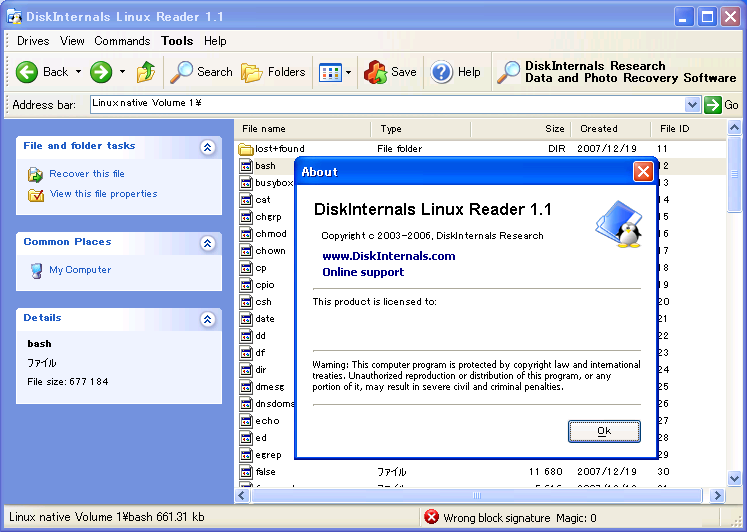Click the View this file properties link
Image resolution: width=747 pixels, height=532 pixels.
[x=103, y=194]
